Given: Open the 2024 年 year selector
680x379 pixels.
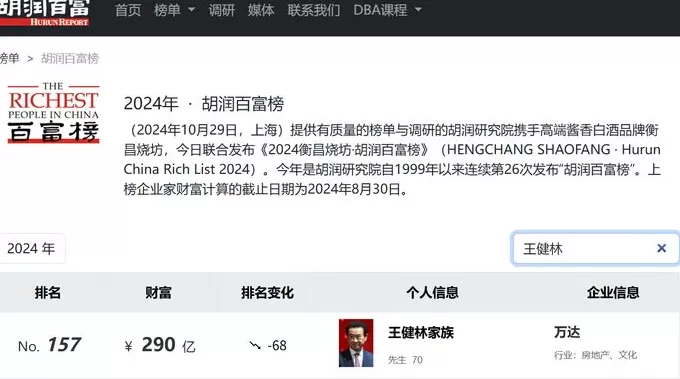Looking at the screenshot, I should [32, 248].
